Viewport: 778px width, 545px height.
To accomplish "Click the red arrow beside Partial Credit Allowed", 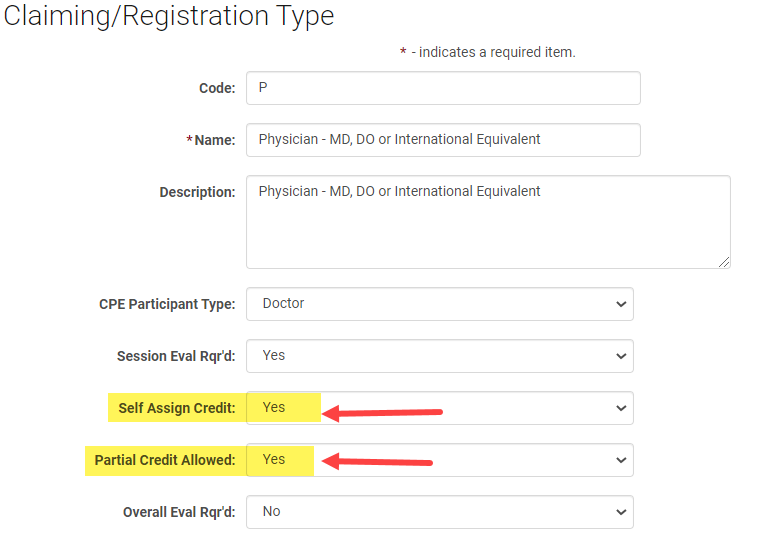I will (382, 462).
